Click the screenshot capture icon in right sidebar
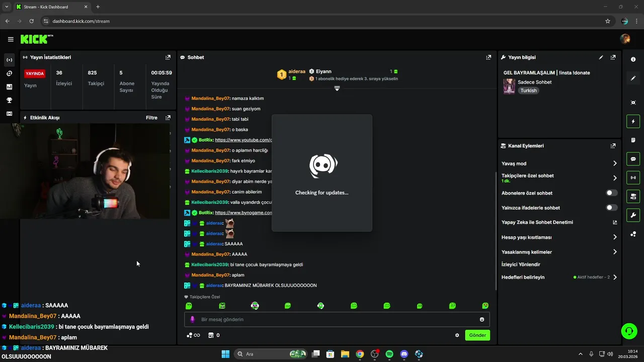644x362 pixels. coord(633,103)
